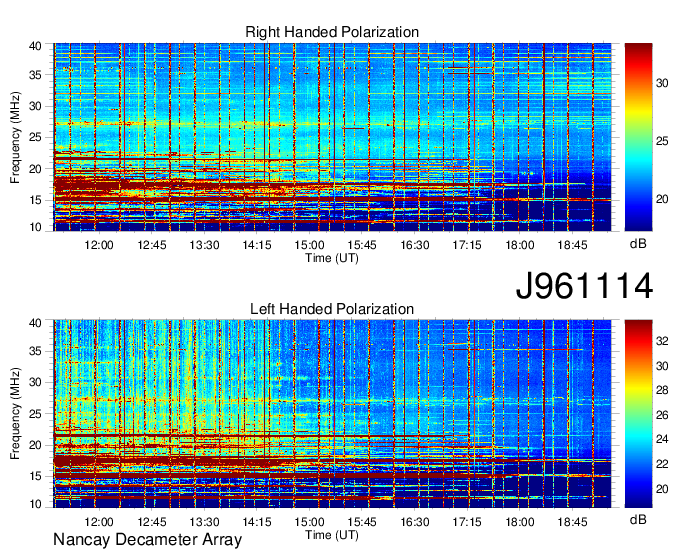Click the 18:45 time tick on left-handed plot
Screen dimensions: 680x552
572,521
